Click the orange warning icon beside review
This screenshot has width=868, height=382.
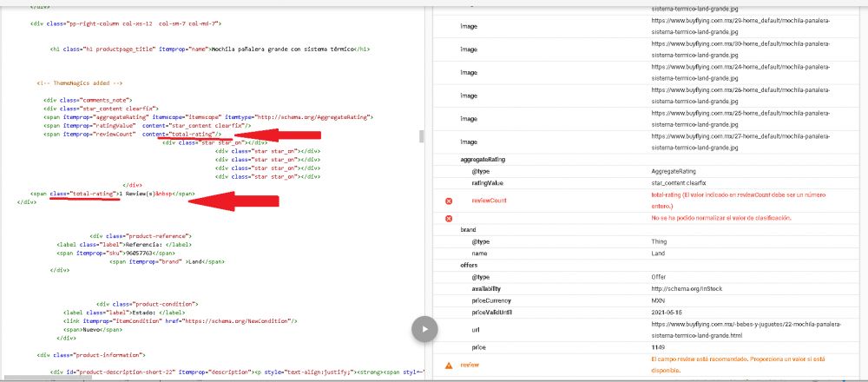pyautogui.click(x=449, y=366)
